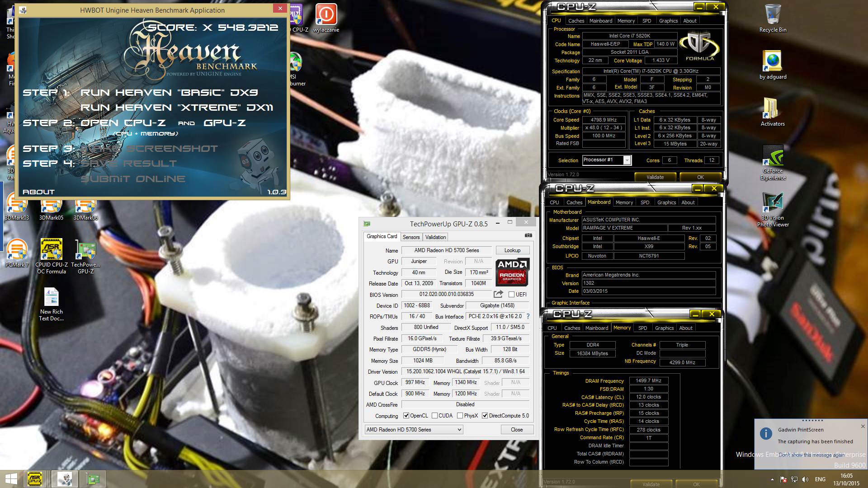Open the TechPowerUp GPU-Z desktop shortcut
Screen dimensions: 868x488
coord(85,256)
